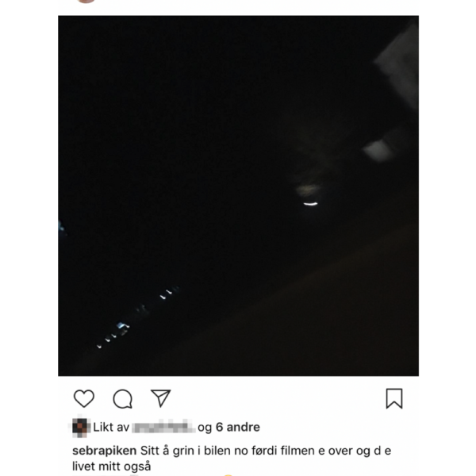Like the post with the heart icon
The image size is (476, 476).
click(x=84, y=398)
